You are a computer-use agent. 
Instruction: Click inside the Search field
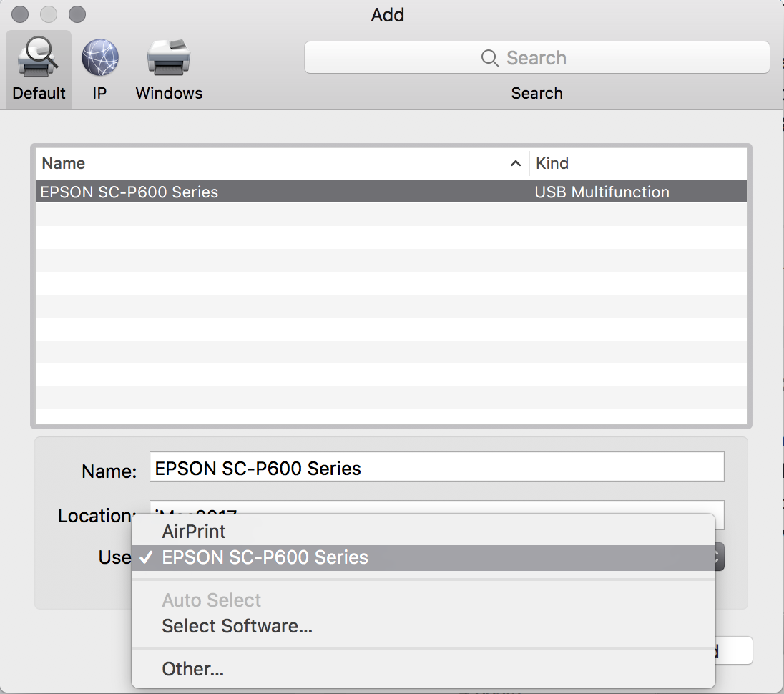(x=536, y=57)
